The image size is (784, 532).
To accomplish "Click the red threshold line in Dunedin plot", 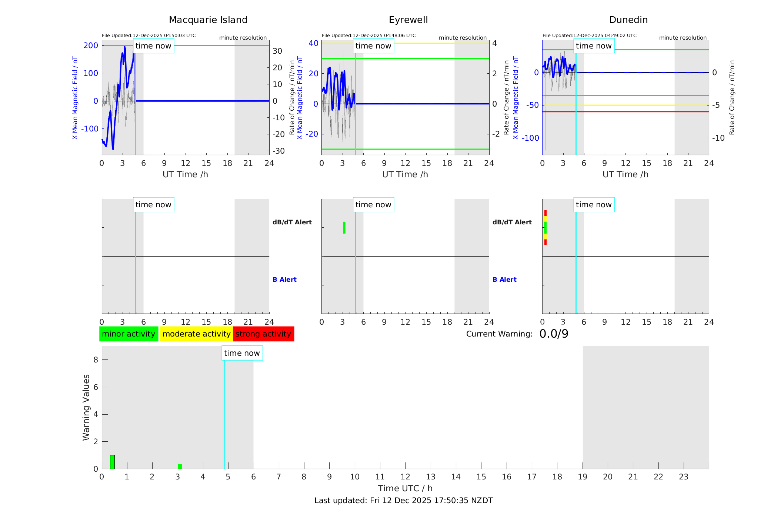I will point(630,111).
